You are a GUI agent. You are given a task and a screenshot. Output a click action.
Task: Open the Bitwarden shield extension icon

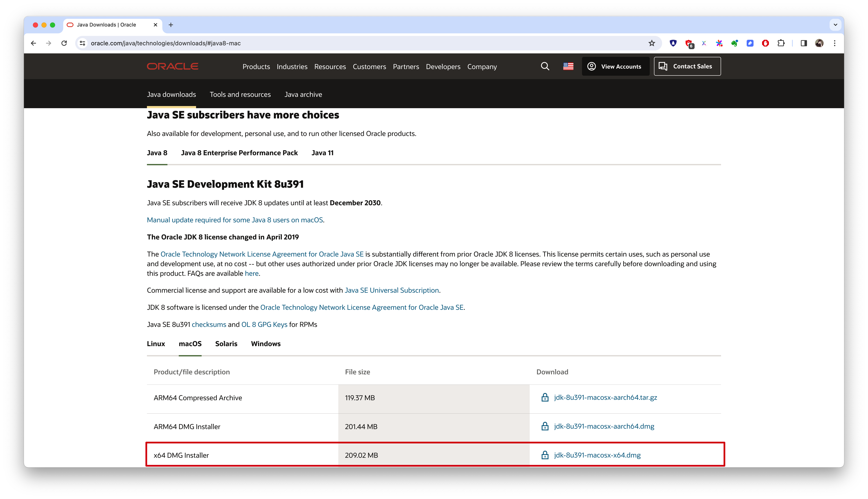pyautogui.click(x=673, y=43)
